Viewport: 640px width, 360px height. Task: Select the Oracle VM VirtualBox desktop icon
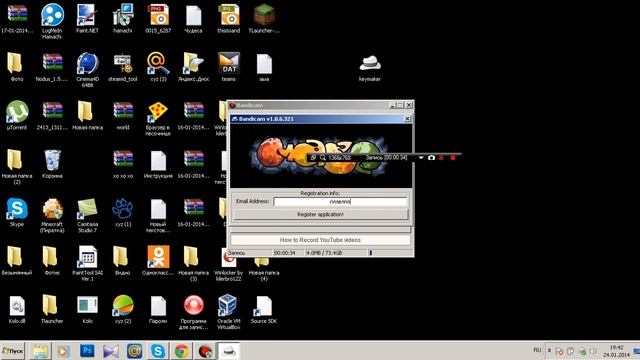pos(229,311)
